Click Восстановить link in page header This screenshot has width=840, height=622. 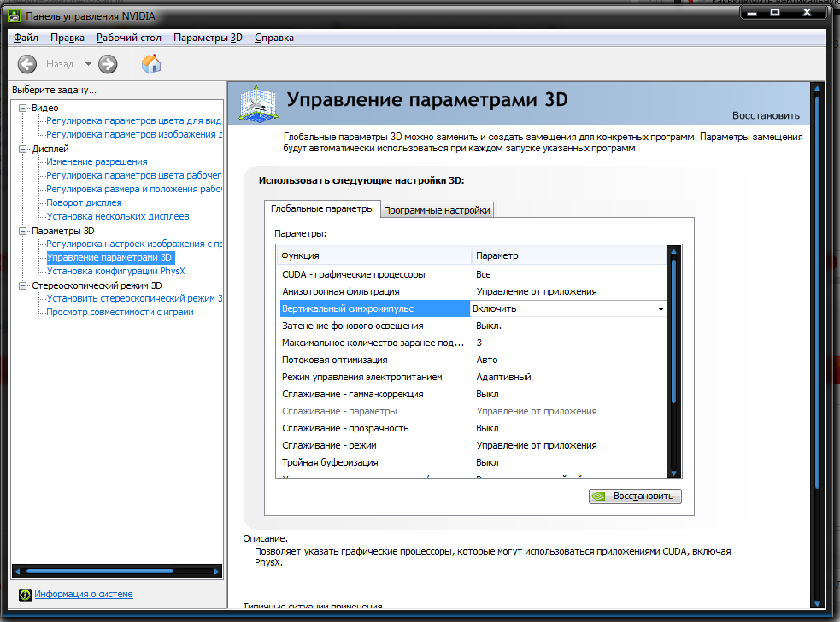pyautogui.click(x=766, y=115)
